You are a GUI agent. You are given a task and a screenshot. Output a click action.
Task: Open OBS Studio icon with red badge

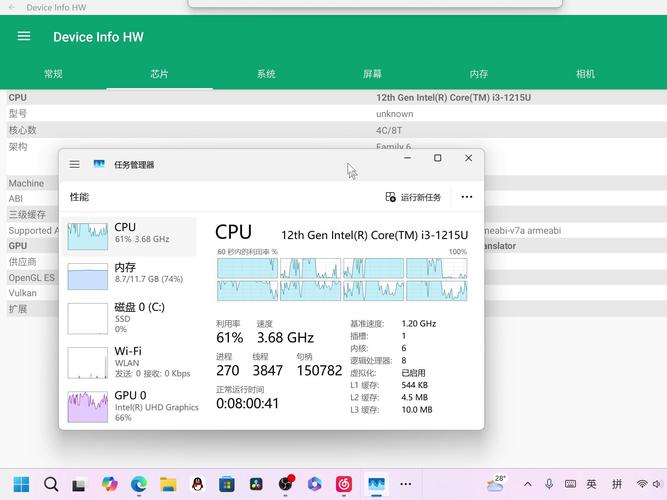(x=286, y=483)
